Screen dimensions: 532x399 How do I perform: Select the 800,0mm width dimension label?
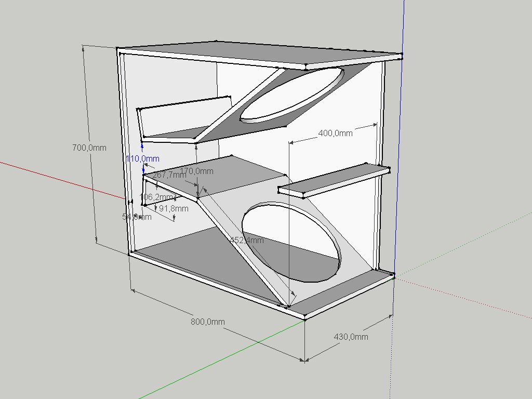tap(208, 322)
